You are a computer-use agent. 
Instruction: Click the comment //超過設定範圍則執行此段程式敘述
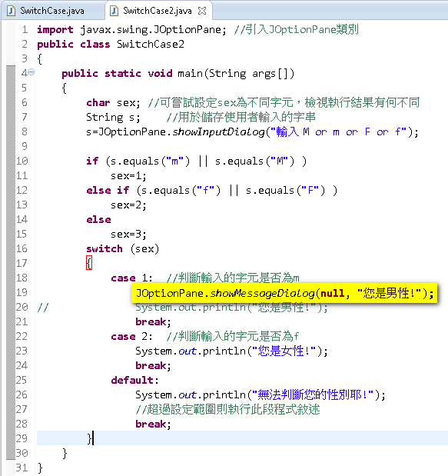(227, 410)
